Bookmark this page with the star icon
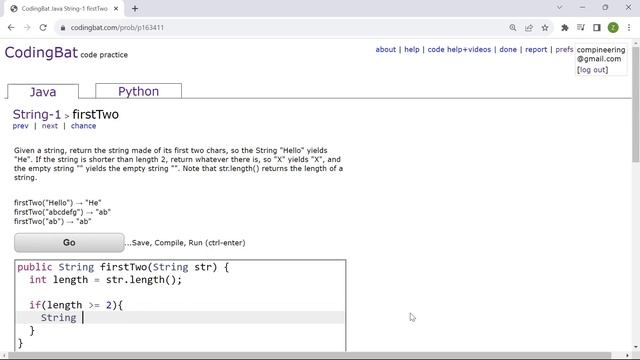 pyautogui.click(x=545, y=28)
